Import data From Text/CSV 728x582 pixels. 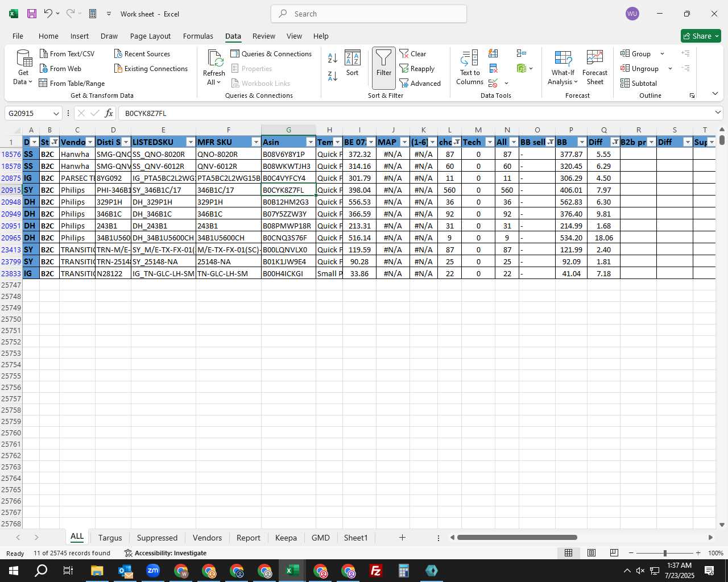(67, 53)
